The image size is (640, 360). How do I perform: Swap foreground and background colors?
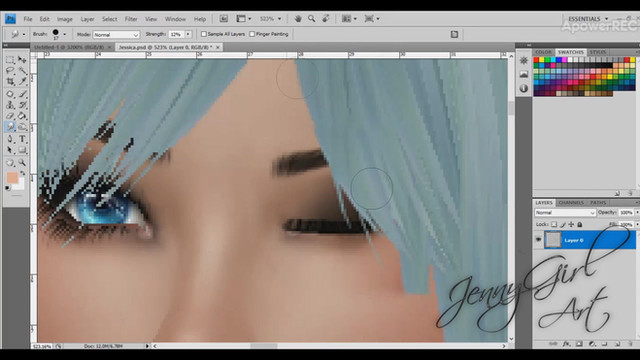click(23, 173)
